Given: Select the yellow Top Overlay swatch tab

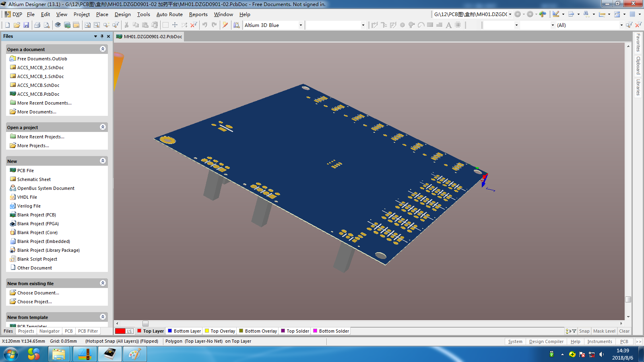Looking at the screenshot, I should [x=220, y=331].
